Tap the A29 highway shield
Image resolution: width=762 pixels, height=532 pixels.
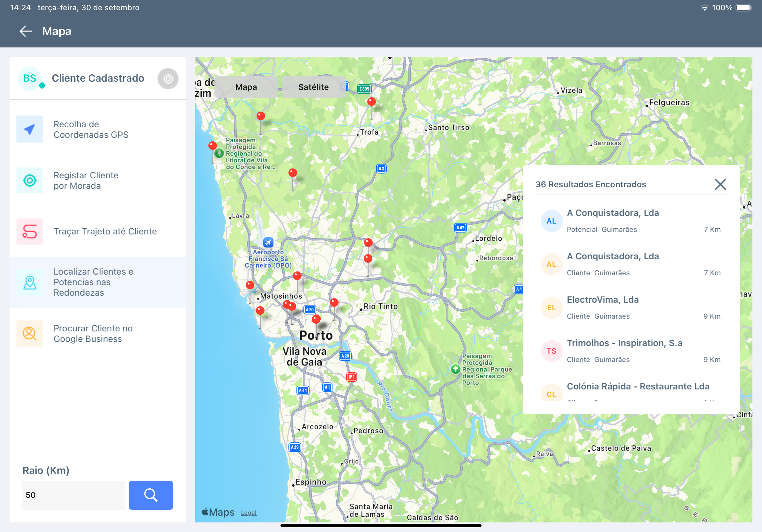tap(295, 447)
